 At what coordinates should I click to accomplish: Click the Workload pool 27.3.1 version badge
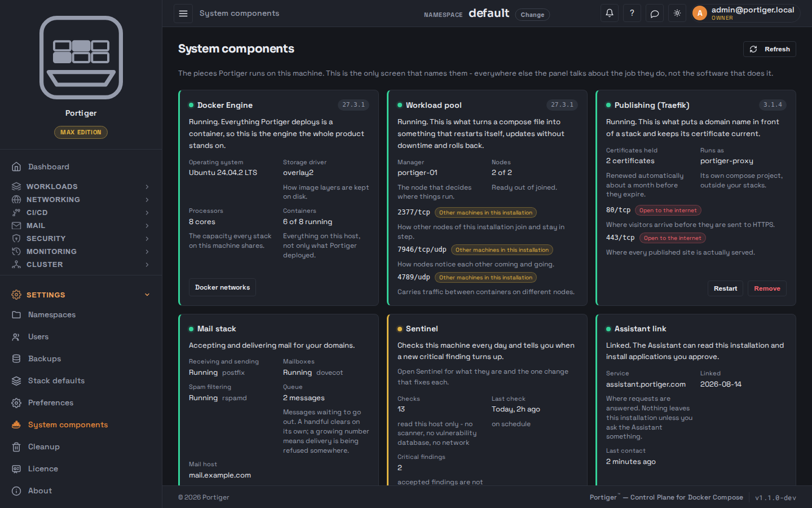562,105
